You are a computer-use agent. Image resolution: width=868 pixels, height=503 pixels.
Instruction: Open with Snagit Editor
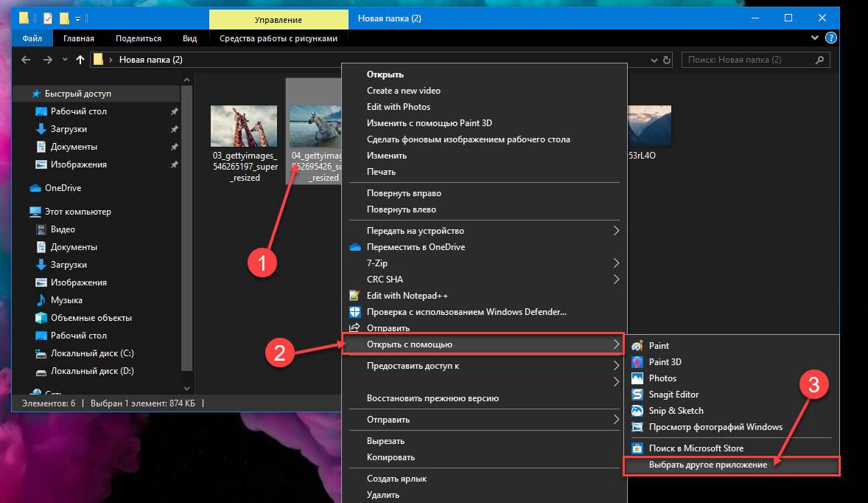(673, 394)
